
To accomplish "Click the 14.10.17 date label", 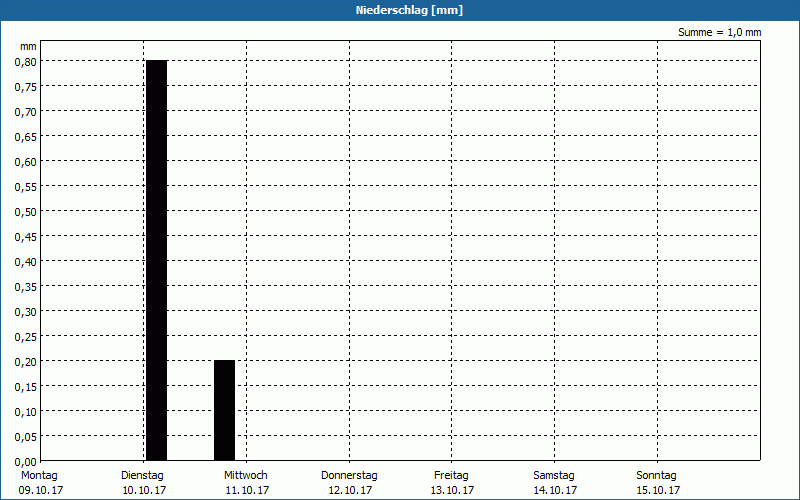I will coord(555,490).
